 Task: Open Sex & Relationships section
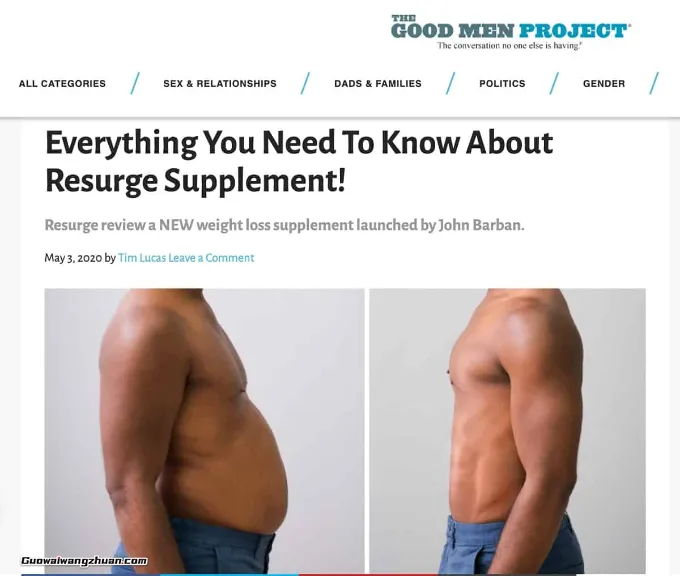point(220,83)
